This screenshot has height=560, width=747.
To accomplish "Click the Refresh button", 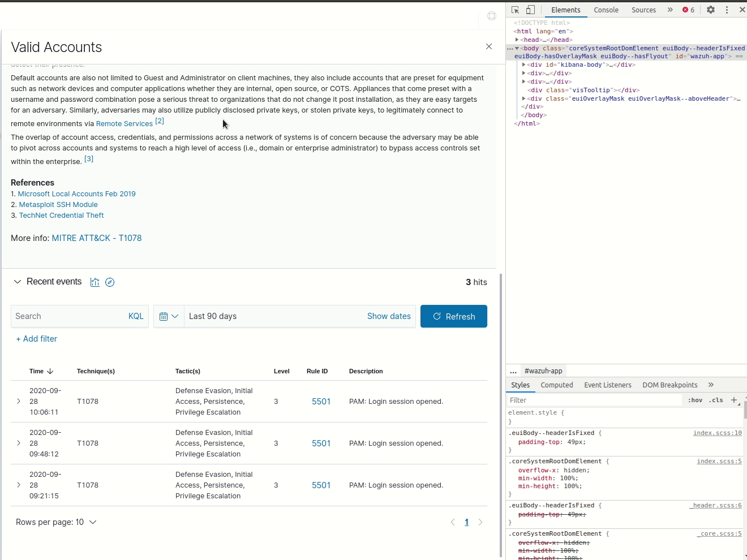I will (454, 316).
